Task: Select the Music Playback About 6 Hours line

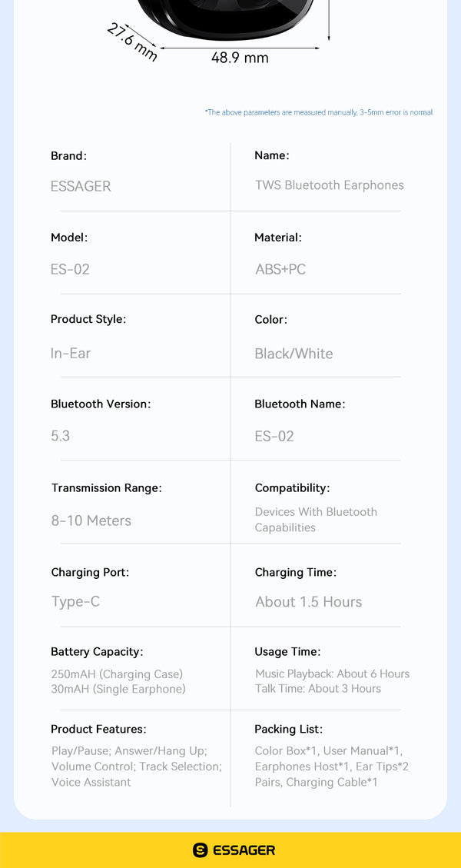Action: point(332,674)
